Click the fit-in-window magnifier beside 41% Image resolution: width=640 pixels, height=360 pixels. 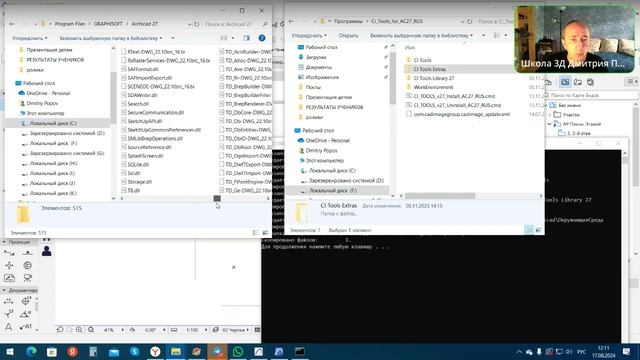(91, 329)
